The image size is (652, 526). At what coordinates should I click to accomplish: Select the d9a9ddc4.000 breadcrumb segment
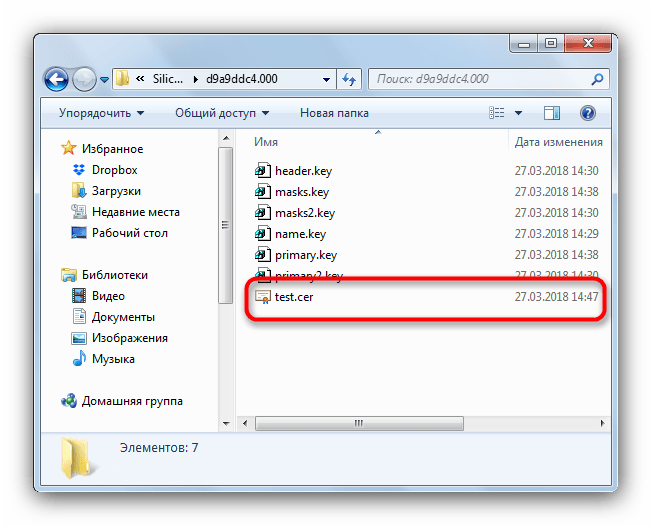pyautogui.click(x=242, y=79)
